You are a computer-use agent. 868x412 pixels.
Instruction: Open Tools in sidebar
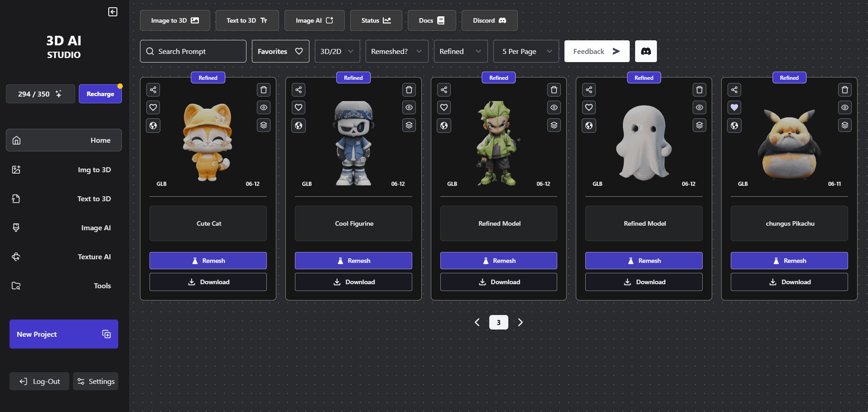(64, 286)
